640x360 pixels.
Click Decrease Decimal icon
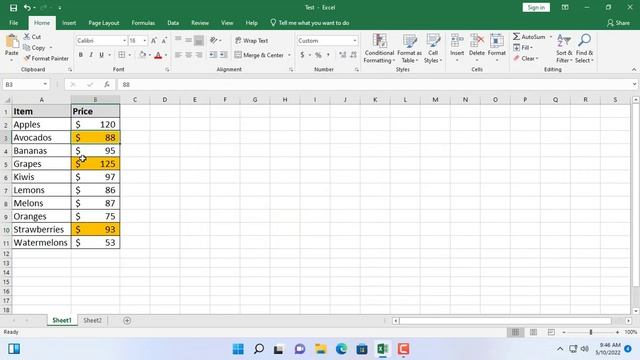353,55
